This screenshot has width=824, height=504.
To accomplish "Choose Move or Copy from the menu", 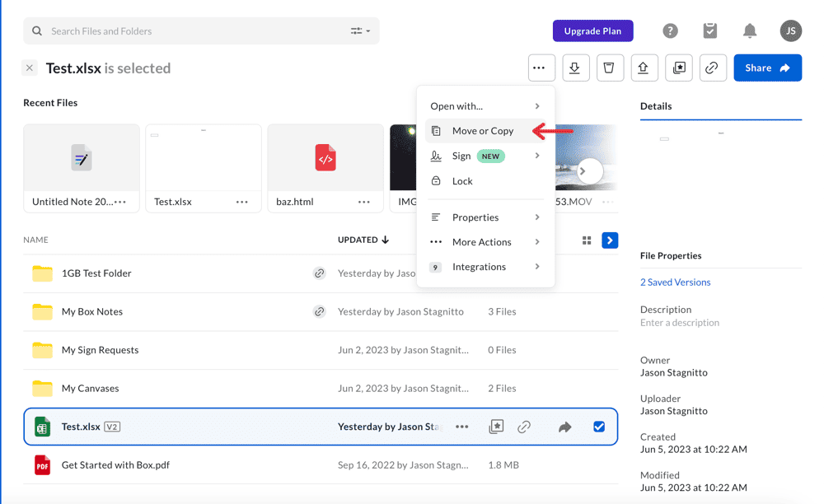I will pos(485,131).
